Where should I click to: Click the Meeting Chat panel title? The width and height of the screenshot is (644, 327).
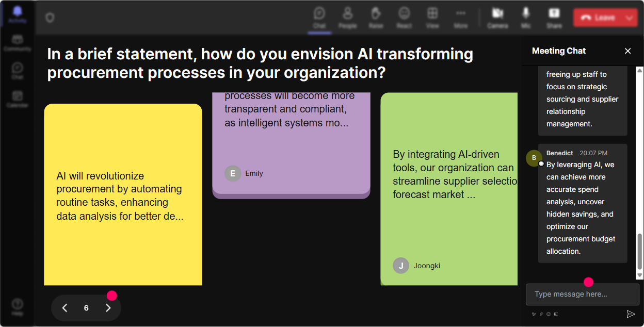559,51
